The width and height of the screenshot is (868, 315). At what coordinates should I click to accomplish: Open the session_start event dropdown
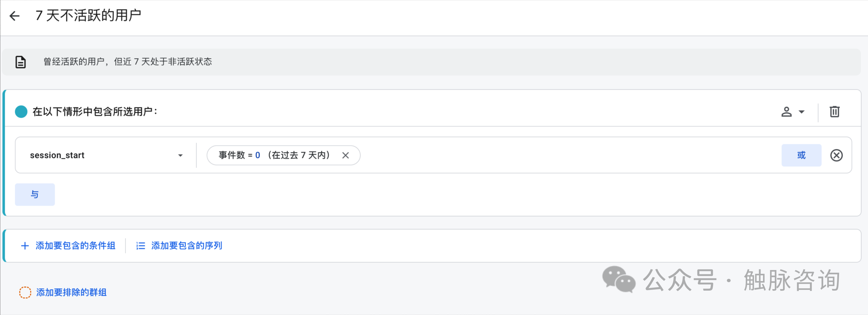(x=101, y=155)
